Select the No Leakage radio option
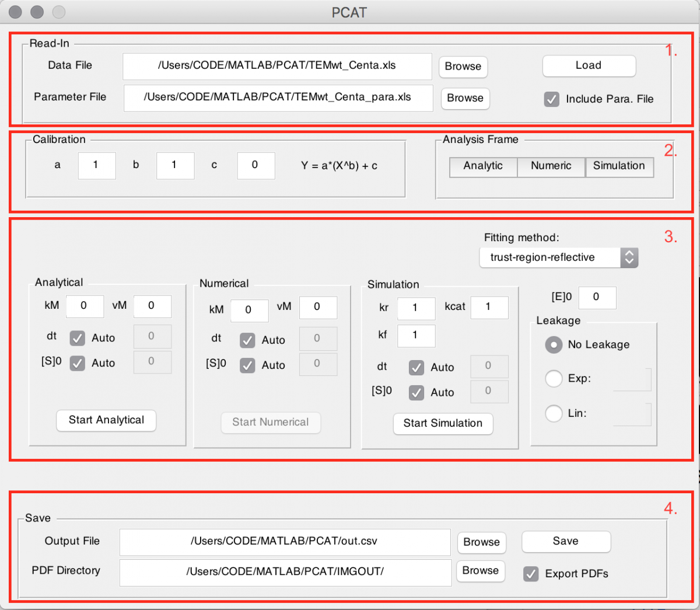 click(x=553, y=345)
